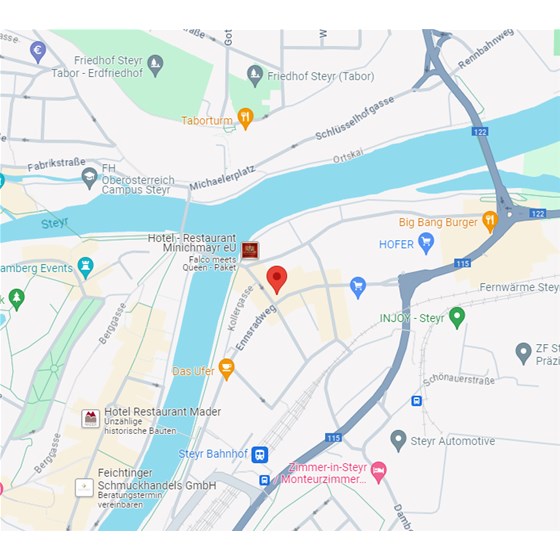Select the HOFER shopping cart icon
The height and width of the screenshot is (560, 560).
[426, 243]
